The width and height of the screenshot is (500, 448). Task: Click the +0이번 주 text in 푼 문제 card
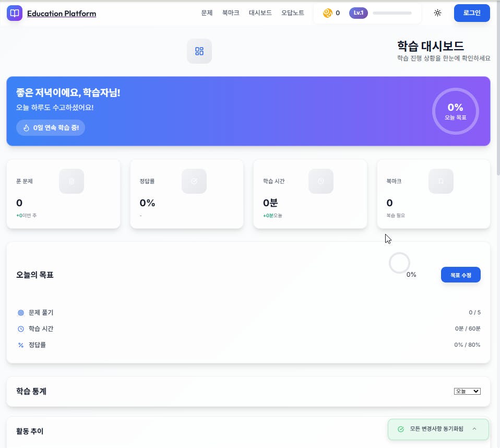click(x=27, y=215)
